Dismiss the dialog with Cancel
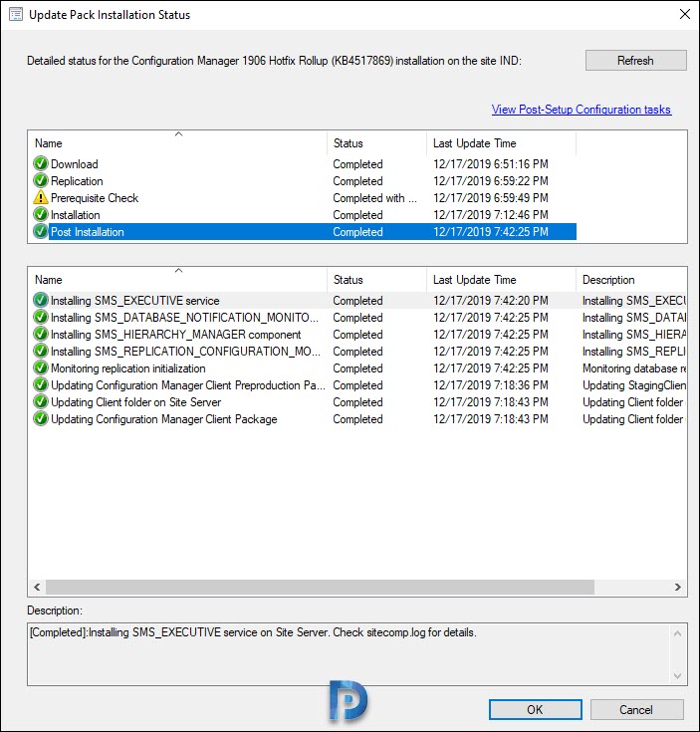700x732 pixels. pos(636,709)
